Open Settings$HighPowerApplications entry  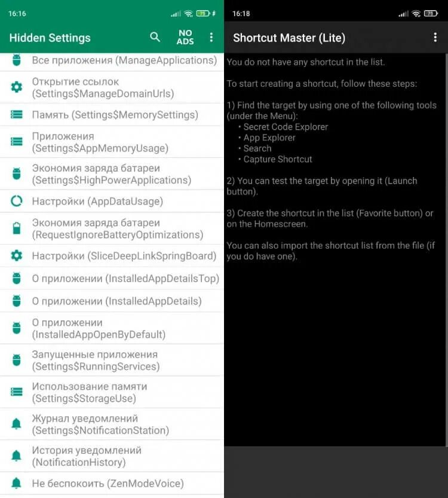point(112,174)
